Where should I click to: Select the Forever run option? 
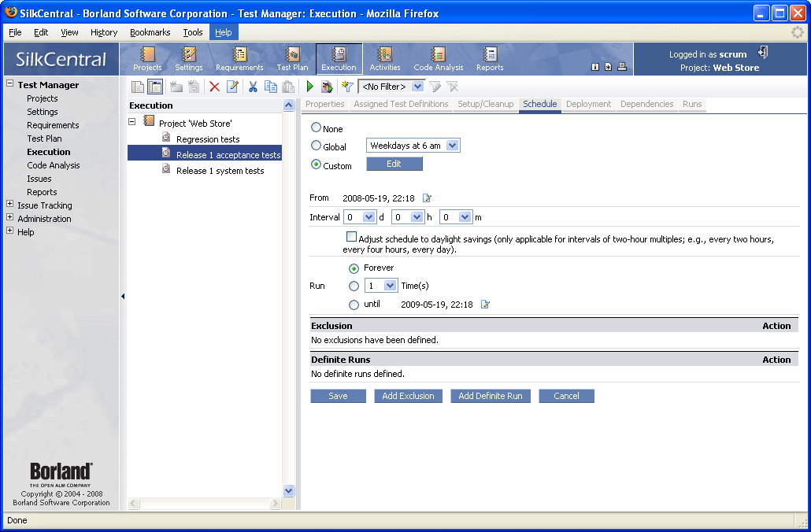pos(354,268)
